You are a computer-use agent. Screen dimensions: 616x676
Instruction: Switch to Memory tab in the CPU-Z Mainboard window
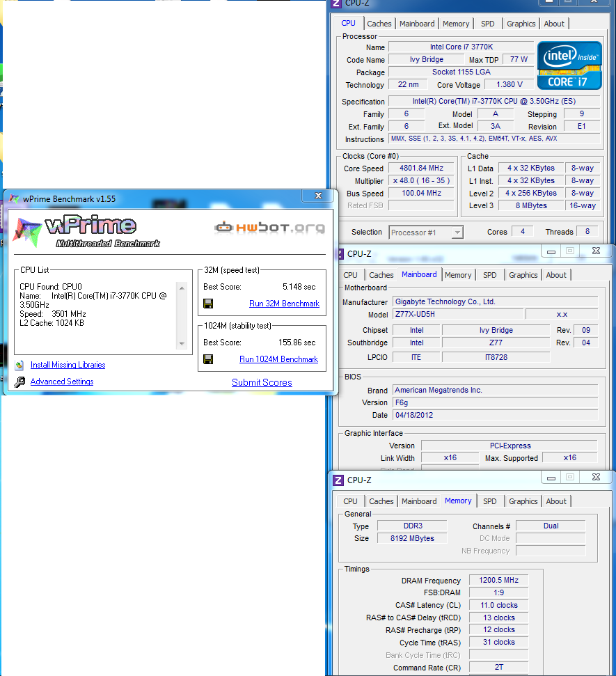pos(458,275)
